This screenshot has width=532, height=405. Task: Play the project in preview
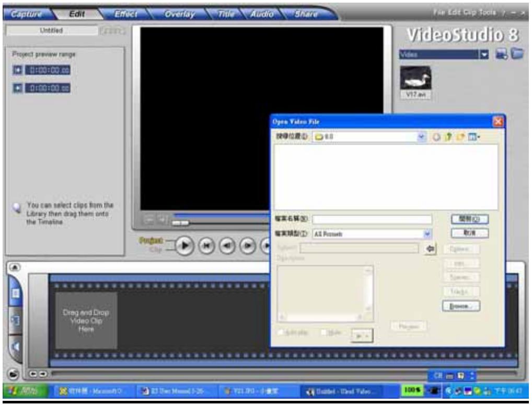[184, 245]
